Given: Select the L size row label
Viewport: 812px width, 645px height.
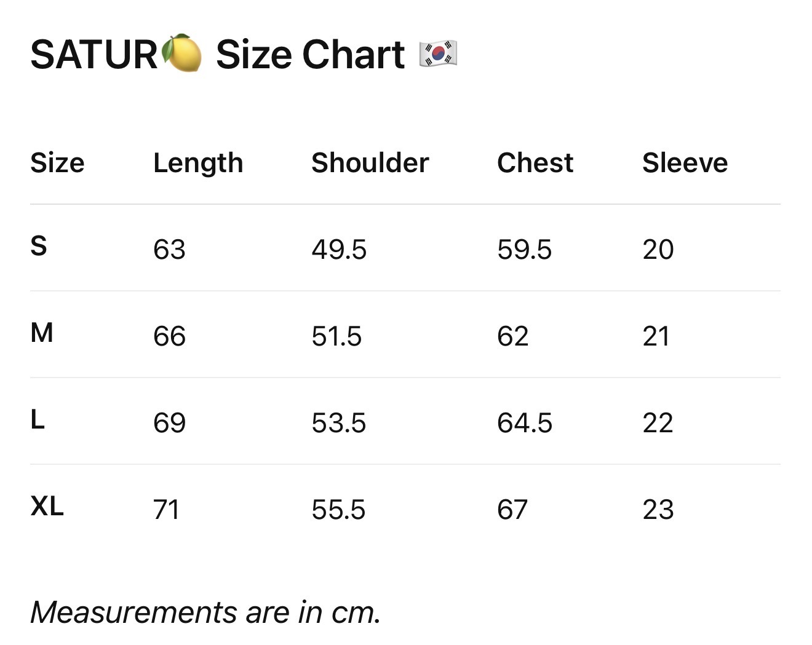Looking at the screenshot, I should pyautogui.click(x=38, y=419).
